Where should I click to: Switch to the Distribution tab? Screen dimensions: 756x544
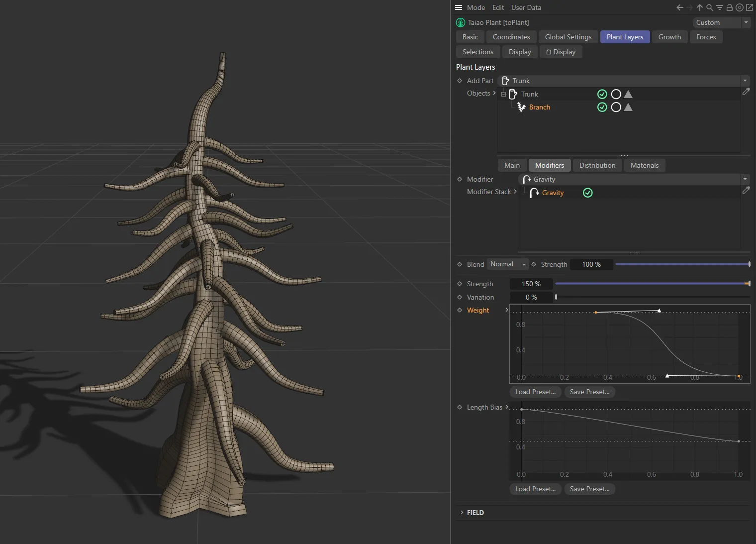597,165
